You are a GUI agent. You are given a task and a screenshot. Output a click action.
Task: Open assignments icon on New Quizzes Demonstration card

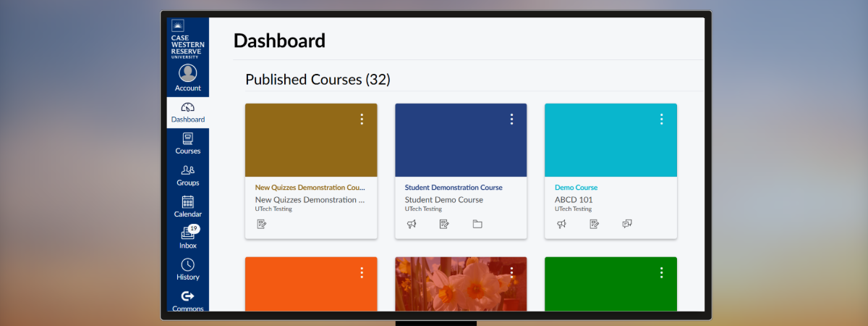262,224
